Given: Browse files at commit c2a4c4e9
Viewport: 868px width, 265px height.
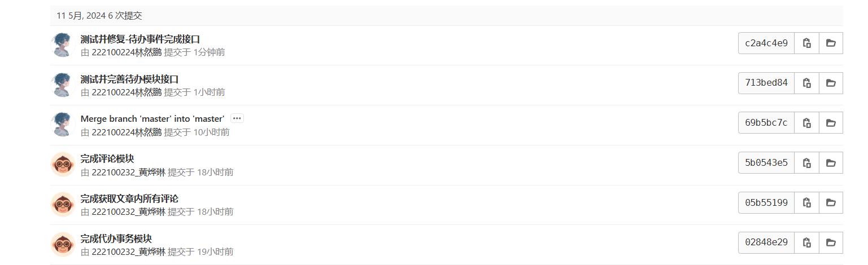Looking at the screenshot, I should (x=831, y=43).
